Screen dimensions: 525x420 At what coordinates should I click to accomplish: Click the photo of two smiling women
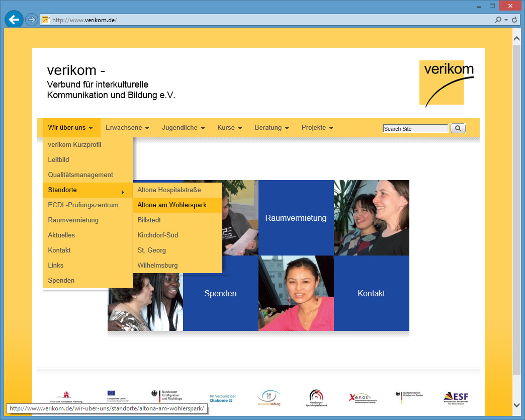[x=371, y=218]
